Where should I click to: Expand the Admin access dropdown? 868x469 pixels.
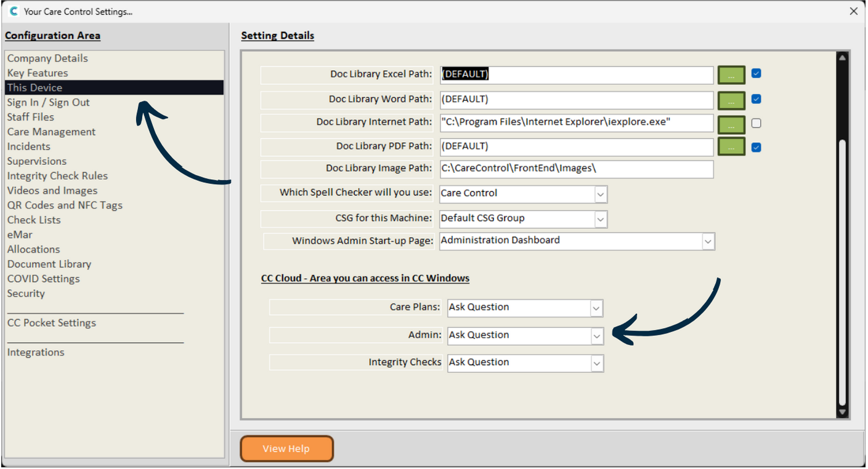pyautogui.click(x=596, y=336)
